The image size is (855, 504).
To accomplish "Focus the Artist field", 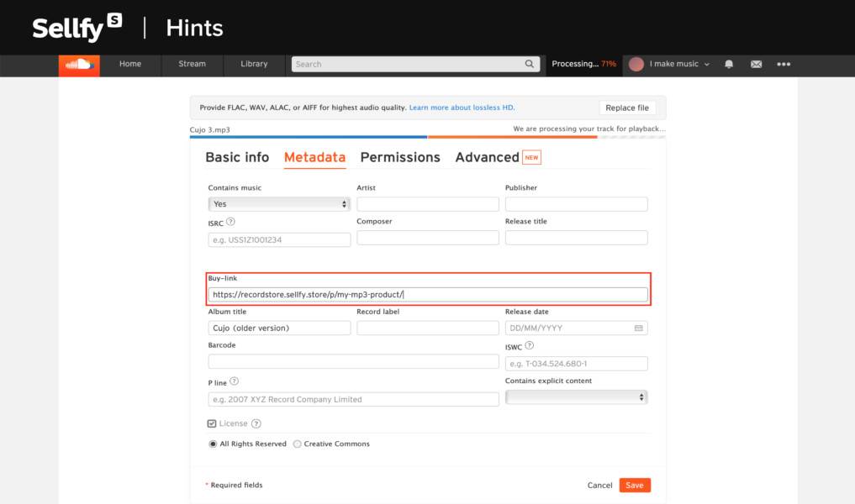I will click(x=427, y=204).
